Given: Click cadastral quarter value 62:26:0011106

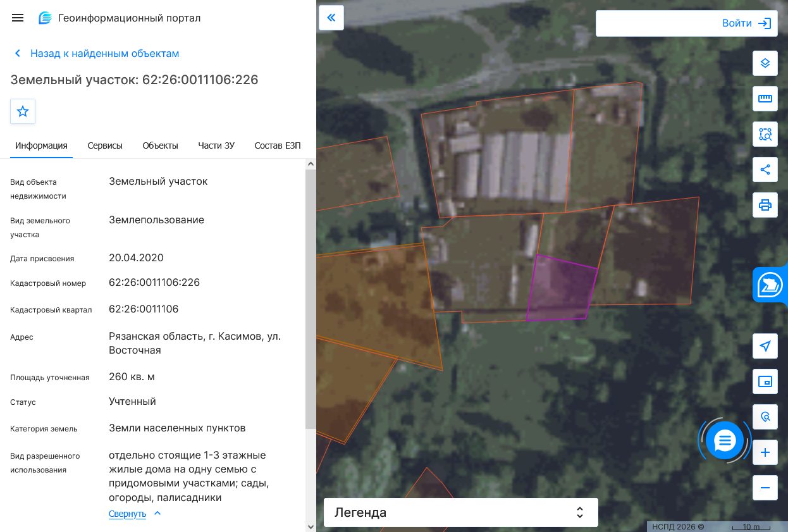Looking at the screenshot, I should point(144,309).
